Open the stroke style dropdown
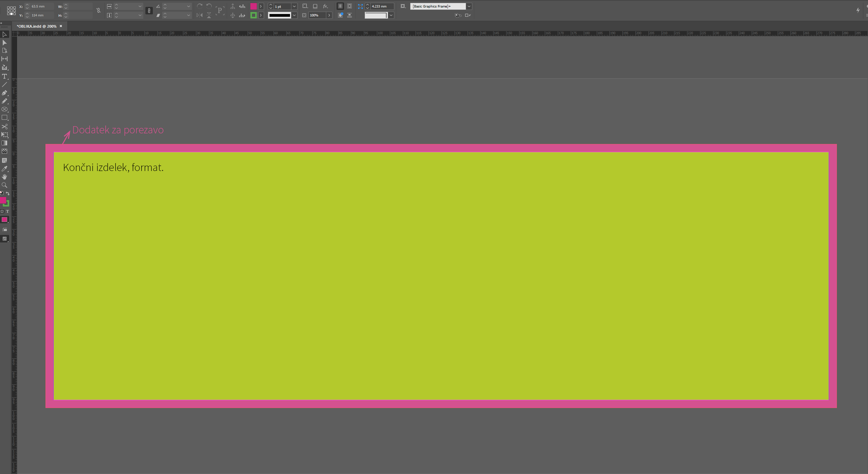 294,15
